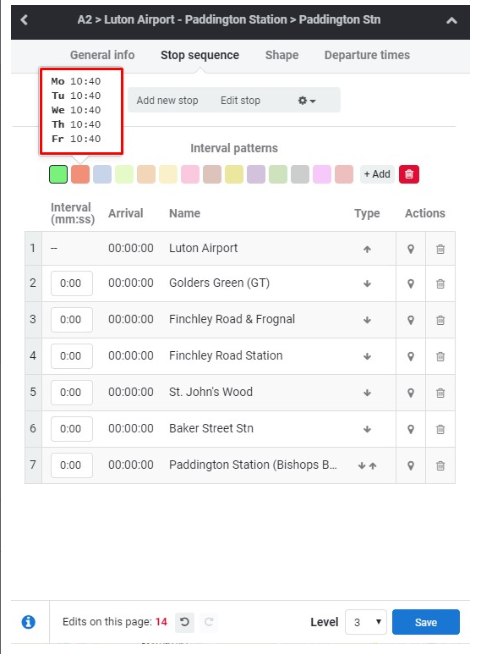Locate Finchley Road Station on map

pos(411,357)
